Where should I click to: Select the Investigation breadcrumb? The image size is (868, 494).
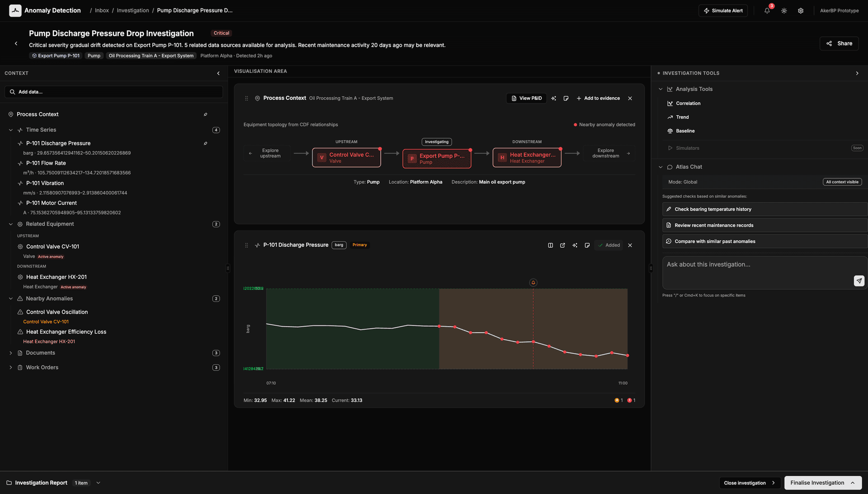[x=132, y=10]
